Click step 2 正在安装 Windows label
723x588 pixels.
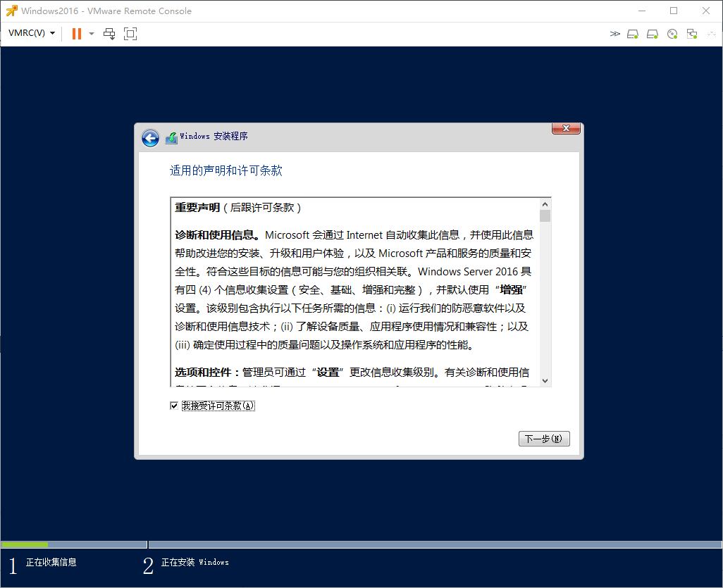click(x=195, y=562)
